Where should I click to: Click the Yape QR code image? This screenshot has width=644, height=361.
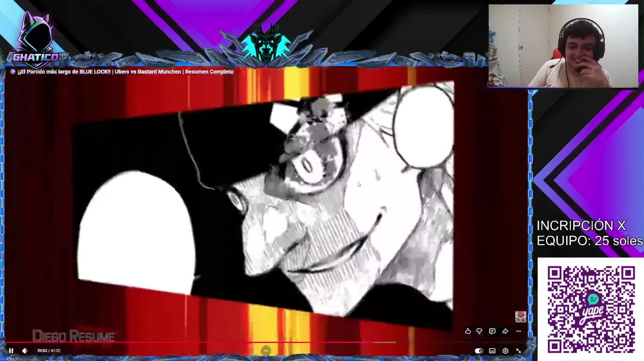click(590, 309)
